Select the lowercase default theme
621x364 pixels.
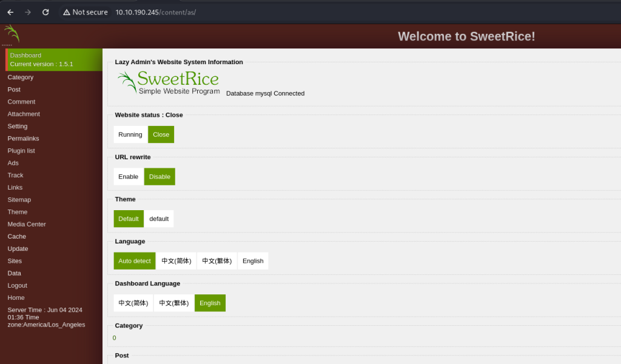pos(159,219)
